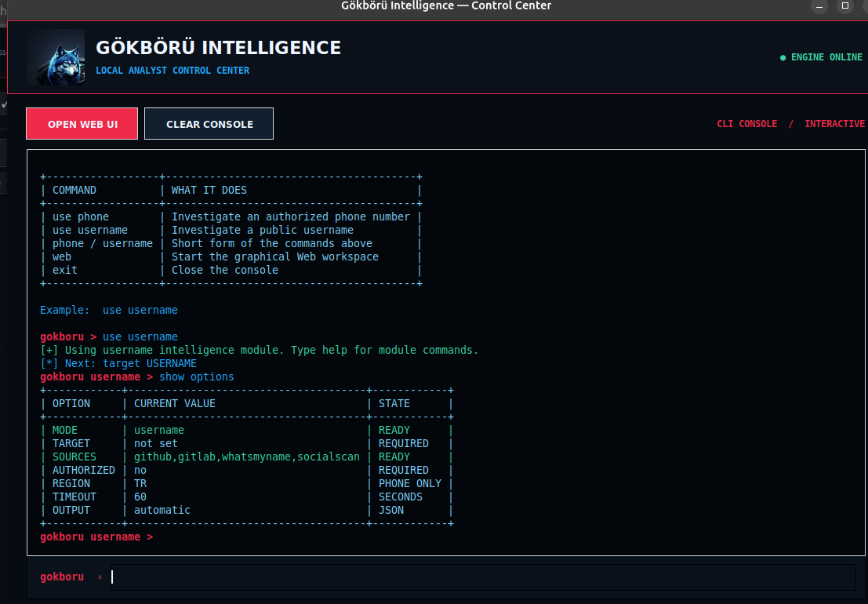This screenshot has width=868, height=604.
Task: Click the INTERACTIVE label
Action: [834, 123]
